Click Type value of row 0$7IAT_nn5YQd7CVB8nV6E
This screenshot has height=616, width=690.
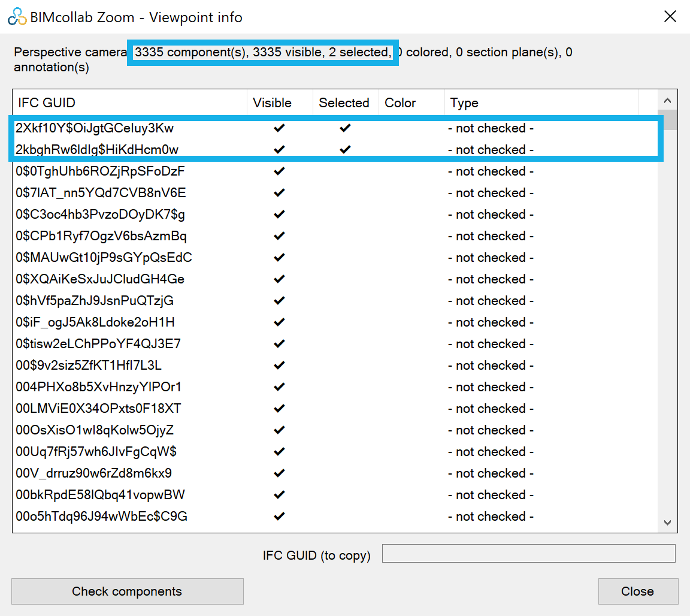click(491, 193)
